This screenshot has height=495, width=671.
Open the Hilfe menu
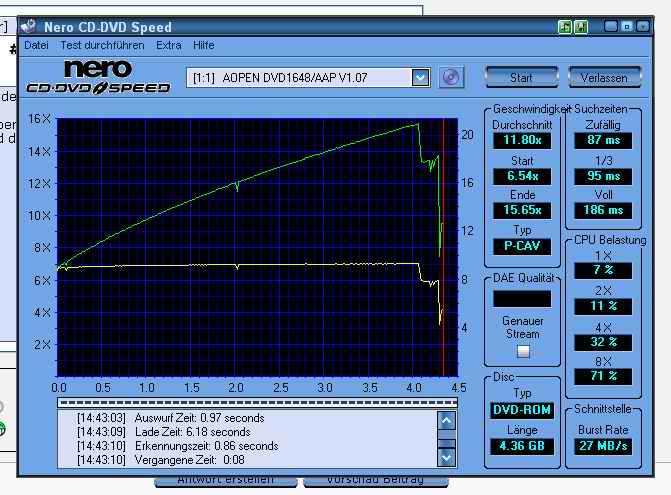click(x=203, y=45)
